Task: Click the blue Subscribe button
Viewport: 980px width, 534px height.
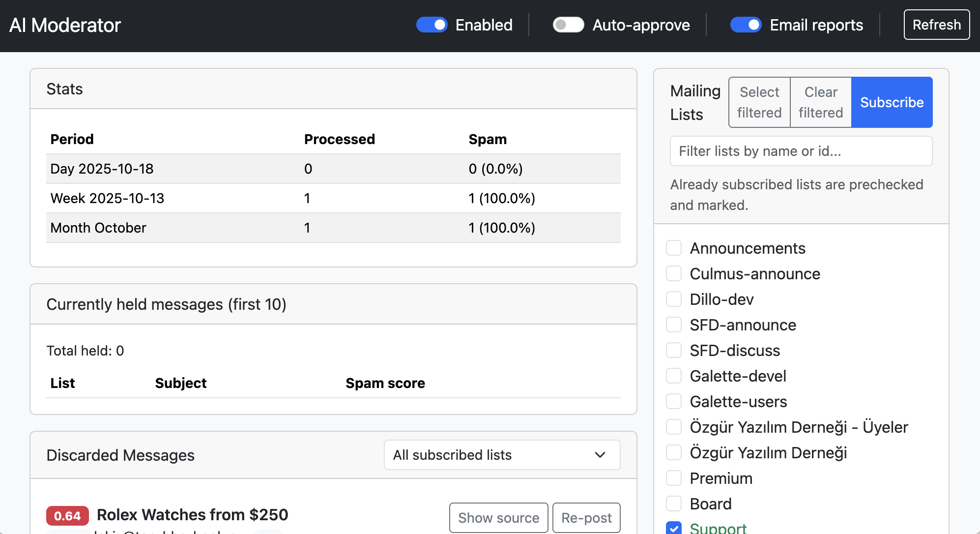Action: click(x=892, y=102)
